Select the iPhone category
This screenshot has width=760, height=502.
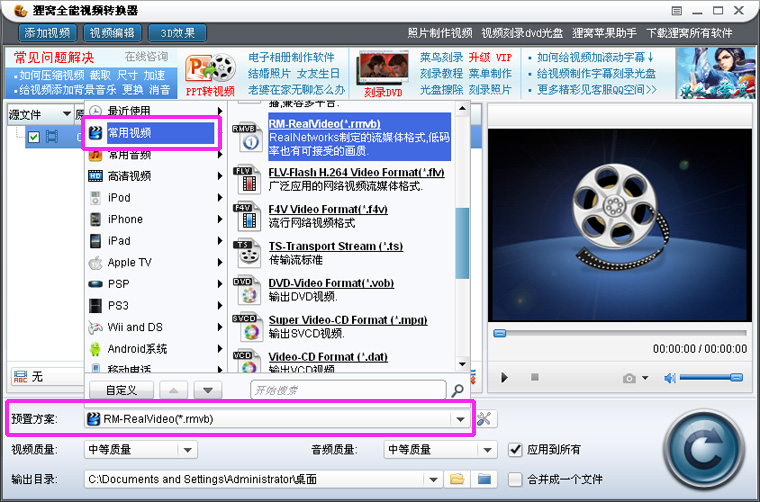click(156, 219)
